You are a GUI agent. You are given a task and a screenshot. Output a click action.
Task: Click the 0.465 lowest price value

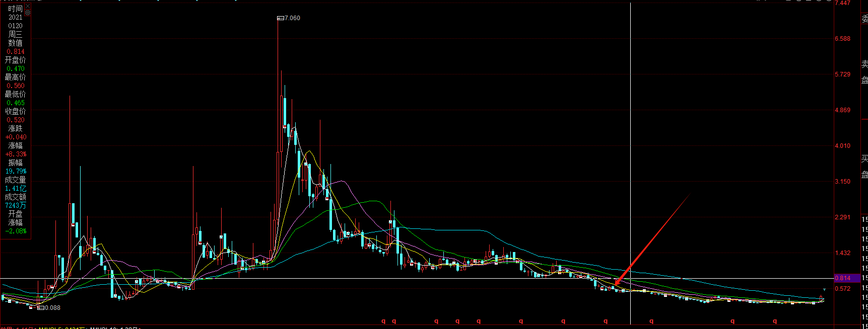coord(16,103)
